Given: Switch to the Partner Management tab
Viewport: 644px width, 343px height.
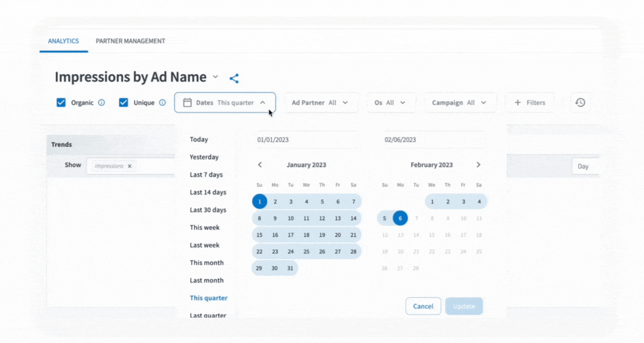Looking at the screenshot, I should [x=130, y=41].
